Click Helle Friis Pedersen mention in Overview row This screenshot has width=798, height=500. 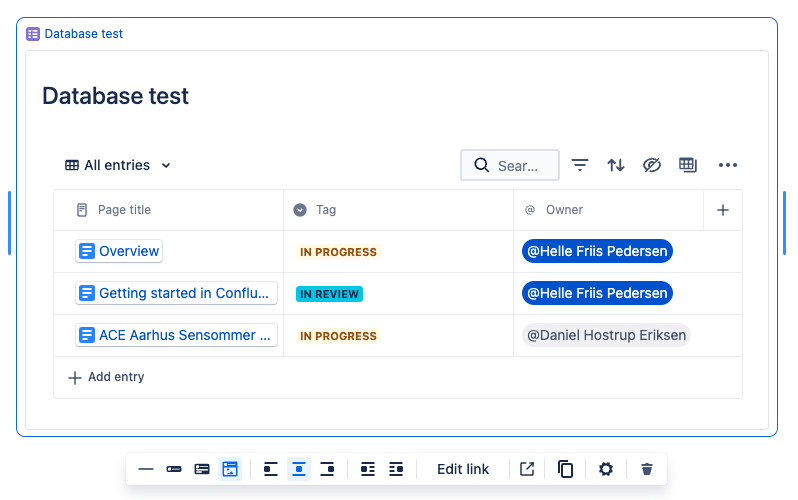coord(597,251)
